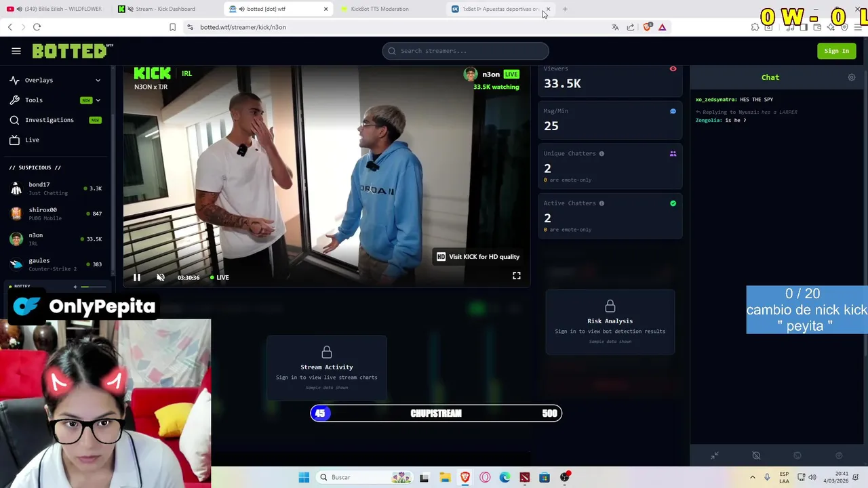Click the Brave Rewards triangle icon
The width and height of the screenshot is (868, 488).
663,27
